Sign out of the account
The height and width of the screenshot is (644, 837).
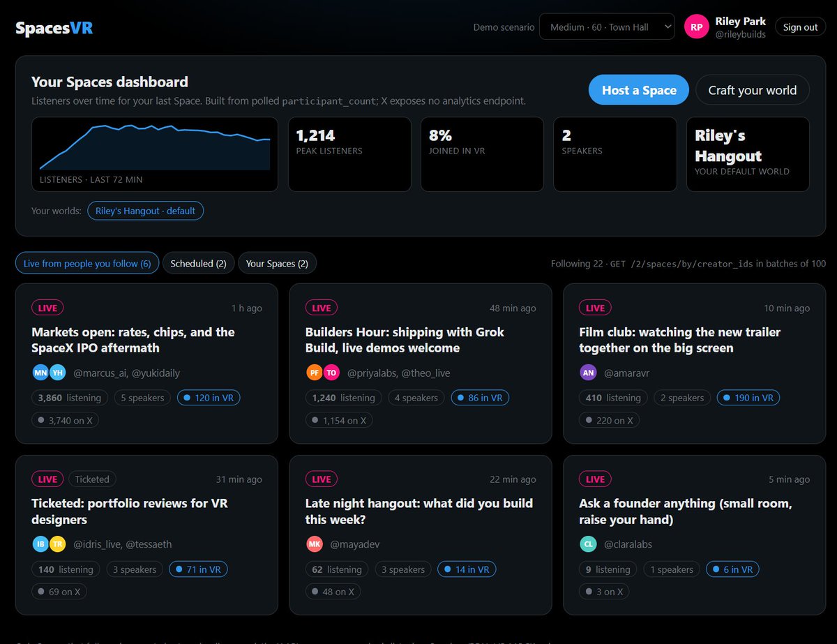(x=800, y=27)
